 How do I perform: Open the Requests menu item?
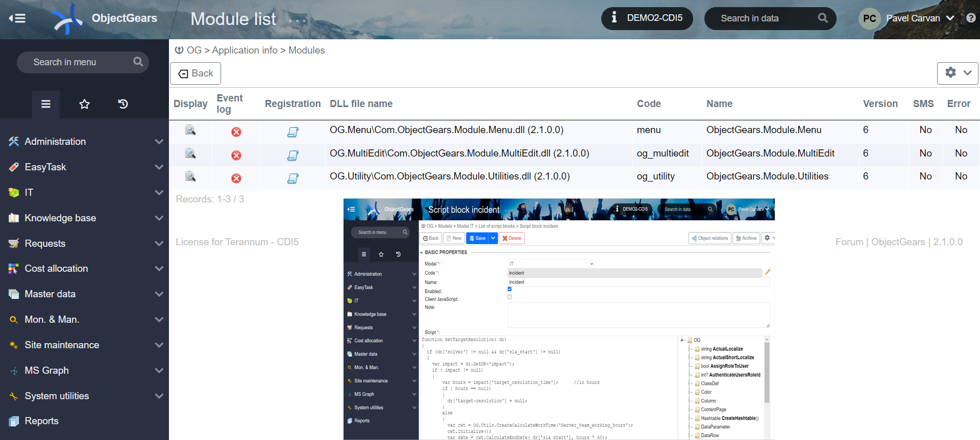(x=45, y=244)
